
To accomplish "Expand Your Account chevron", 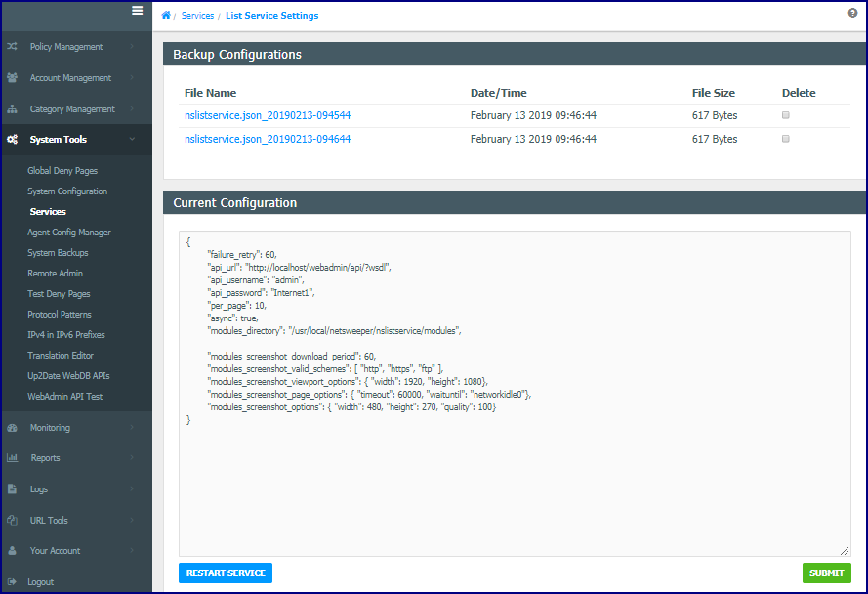I will (132, 550).
